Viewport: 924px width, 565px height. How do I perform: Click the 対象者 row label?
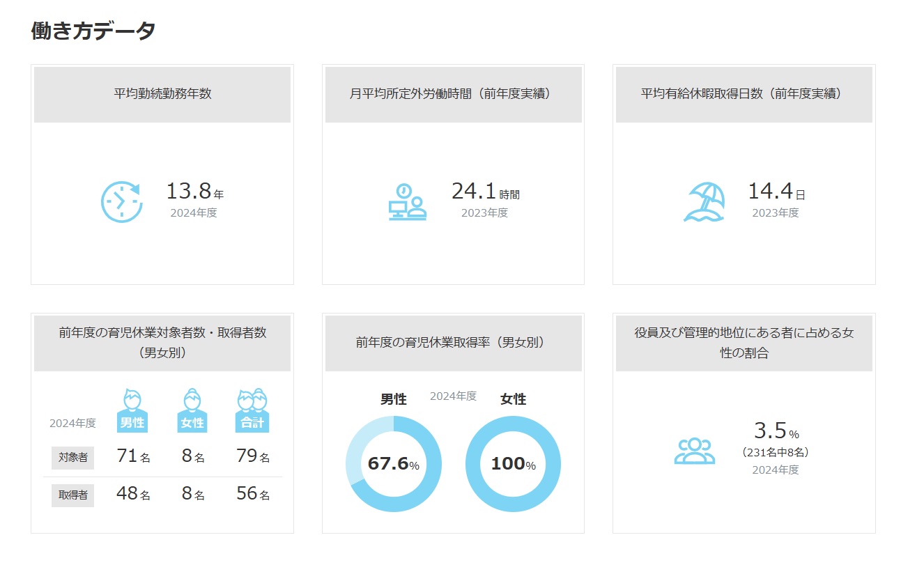pyautogui.click(x=72, y=458)
